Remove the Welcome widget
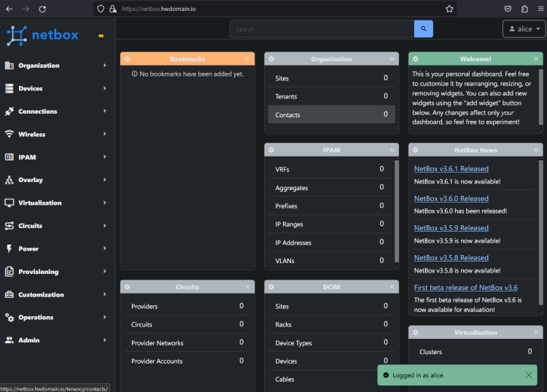547x392 pixels. coord(536,59)
